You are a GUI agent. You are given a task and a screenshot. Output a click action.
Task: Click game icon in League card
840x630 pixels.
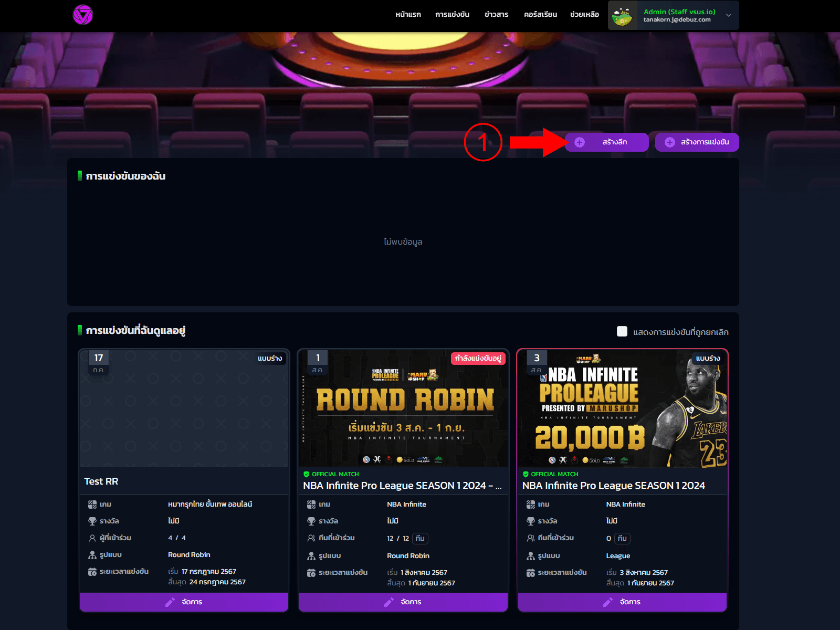click(x=531, y=505)
